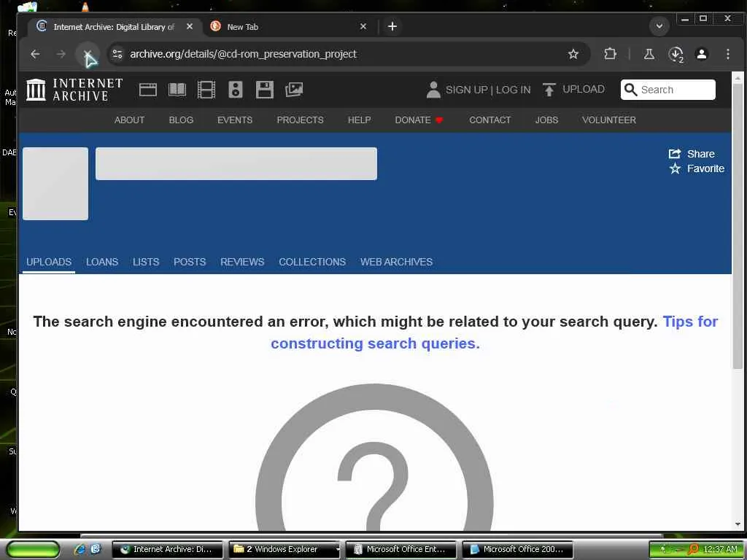The height and width of the screenshot is (560, 747).
Task: Open the ABOUT menu item
Action: (129, 120)
